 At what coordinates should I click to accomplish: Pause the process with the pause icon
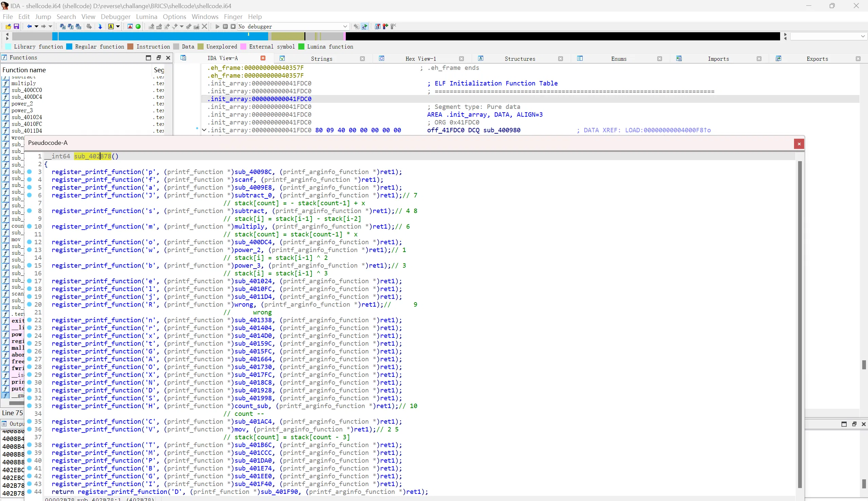click(225, 26)
